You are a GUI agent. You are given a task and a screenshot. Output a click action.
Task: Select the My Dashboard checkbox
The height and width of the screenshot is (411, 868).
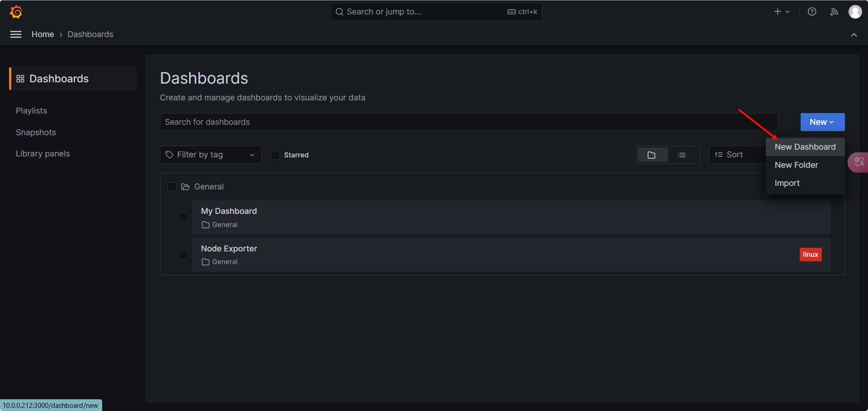click(183, 217)
